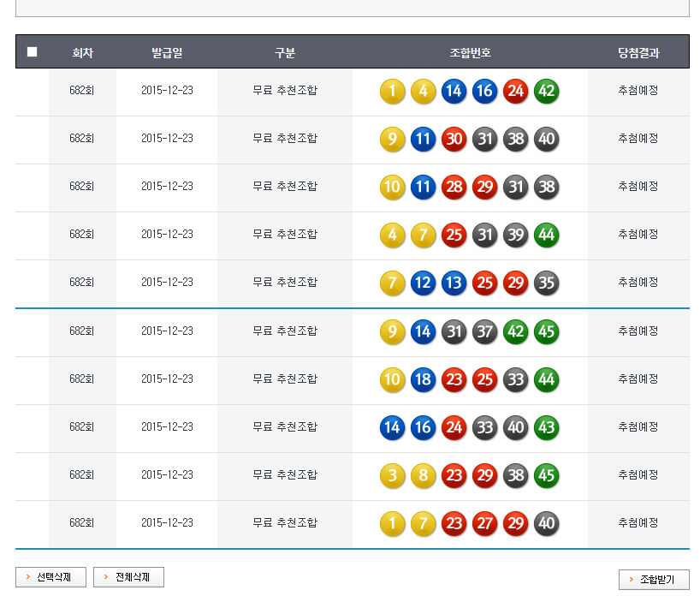Image resolution: width=700 pixels, height=602 pixels.
Task: Click the 당첨결과 column header
Action: (638, 53)
